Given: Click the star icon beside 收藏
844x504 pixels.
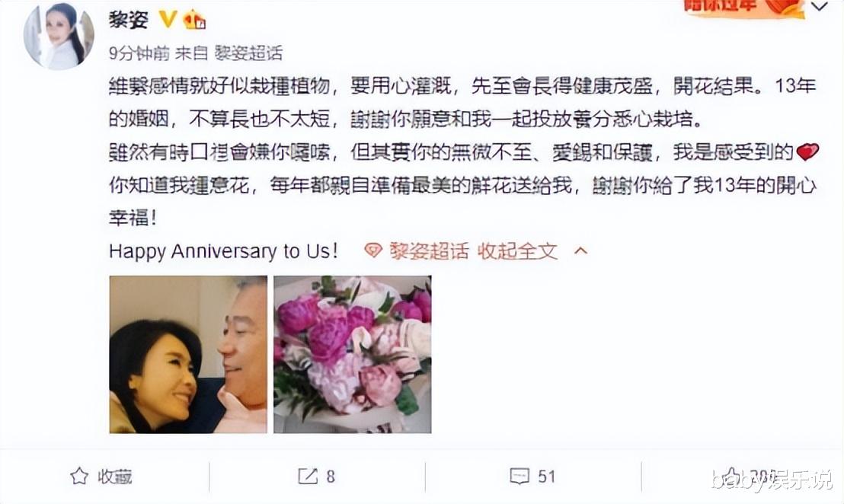Looking at the screenshot, I should coord(79,476).
